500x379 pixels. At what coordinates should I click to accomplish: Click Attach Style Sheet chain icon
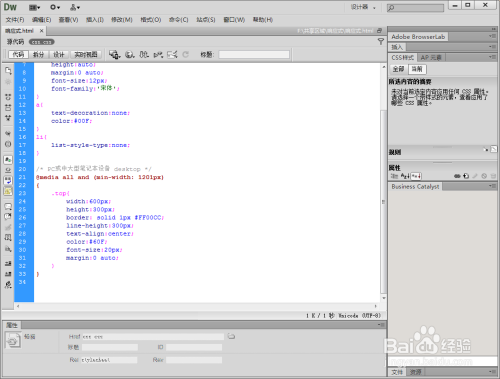point(457,176)
